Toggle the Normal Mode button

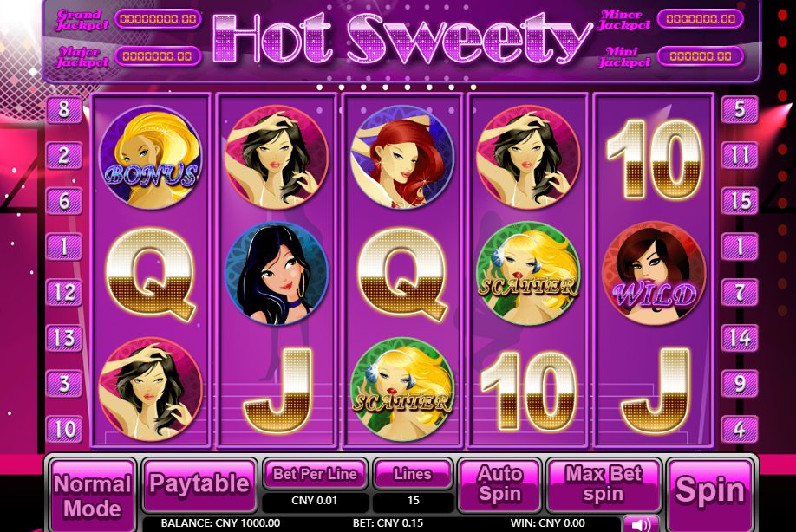93,496
